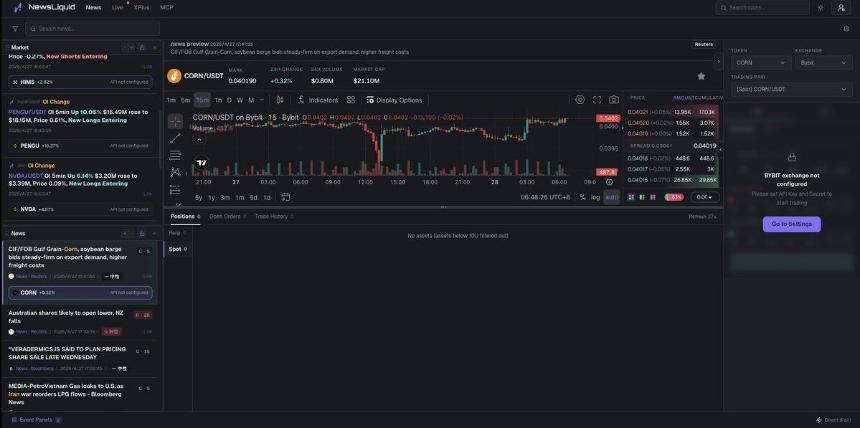Image resolution: width=860 pixels, height=428 pixels.
Task: Switch to Trade History tab
Action: (274, 216)
